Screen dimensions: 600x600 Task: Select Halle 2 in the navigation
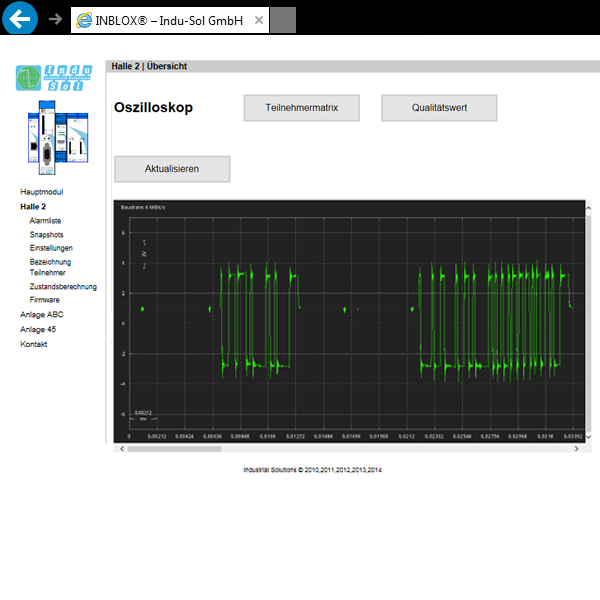point(33,206)
